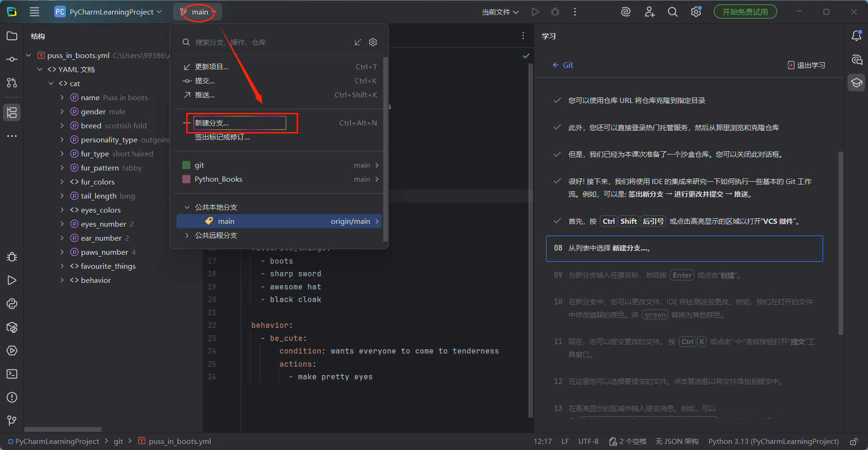Open the Structure tool window icon
The width and height of the screenshot is (868, 450).
12,112
